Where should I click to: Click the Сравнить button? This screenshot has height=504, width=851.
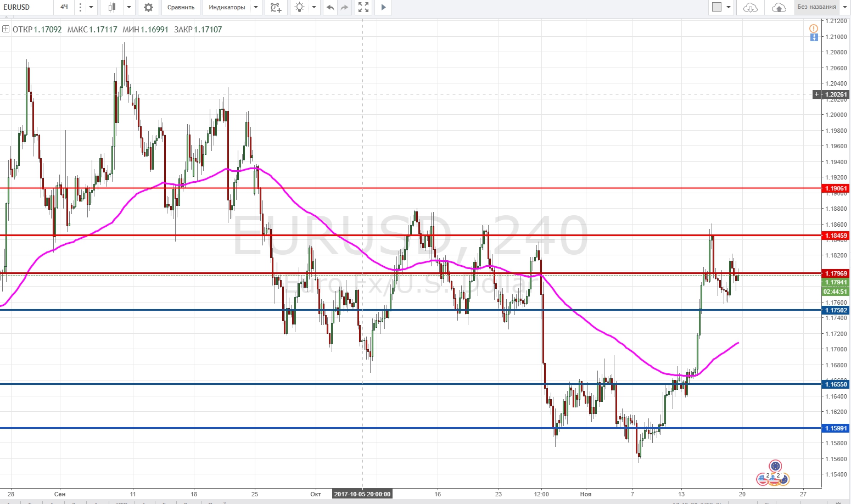[181, 7]
